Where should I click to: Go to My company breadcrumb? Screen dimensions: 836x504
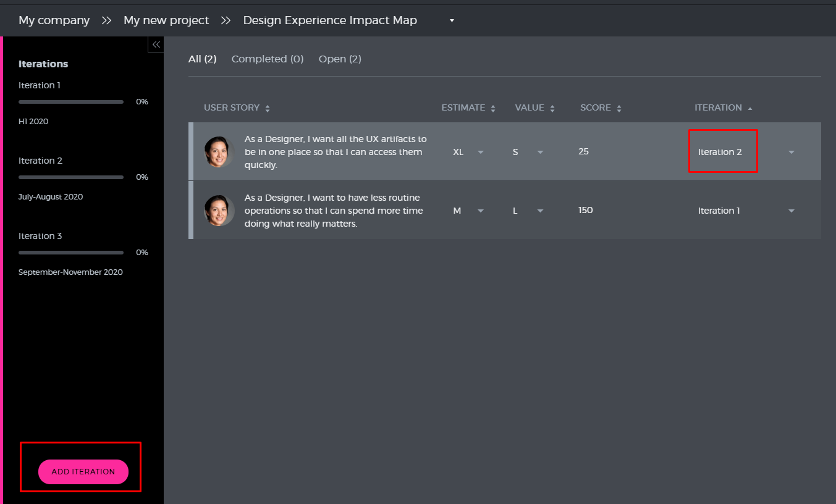pyautogui.click(x=54, y=20)
